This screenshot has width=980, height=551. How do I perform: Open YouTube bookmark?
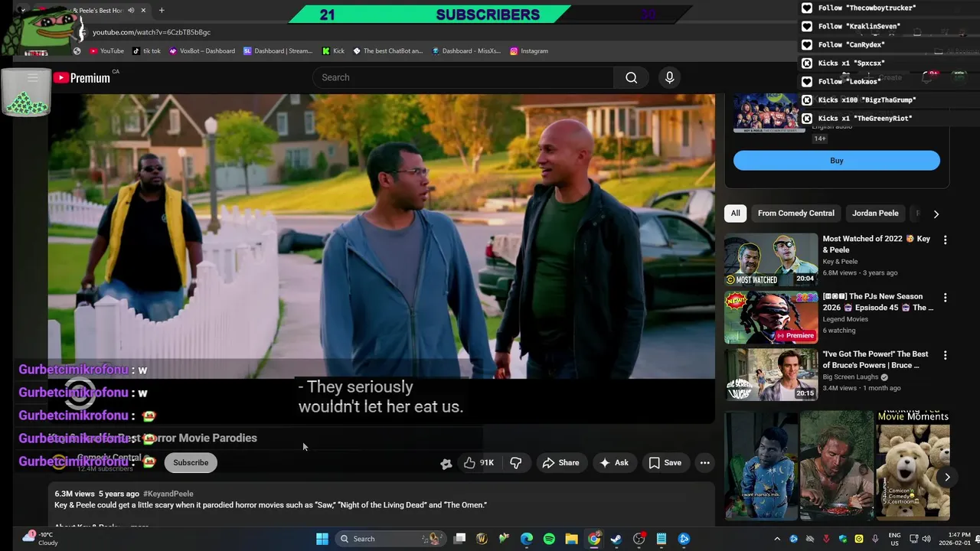pos(106,51)
